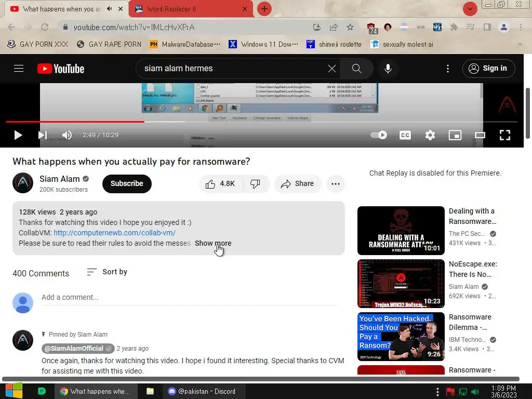Open NoEscape.exe video thumbnail
The width and height of the screenshot is (532, 399).
pos(401,284)
